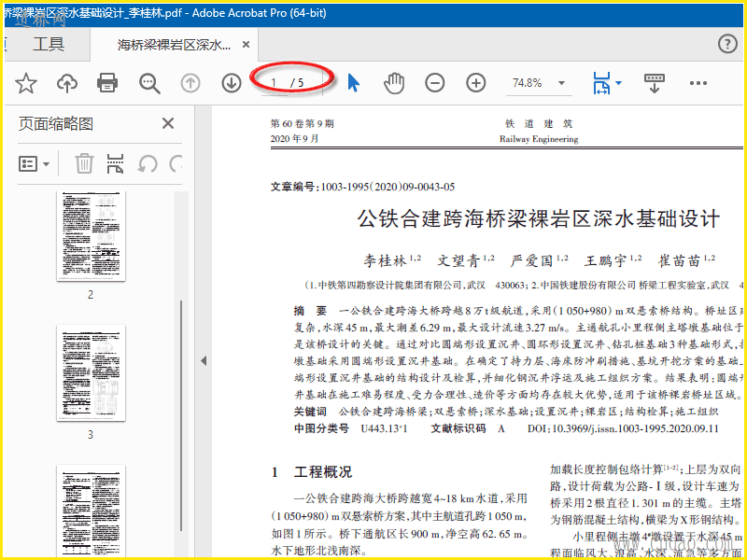
Task: Click the thumbnail panel scrollbar
Action: tap(180, 414)
